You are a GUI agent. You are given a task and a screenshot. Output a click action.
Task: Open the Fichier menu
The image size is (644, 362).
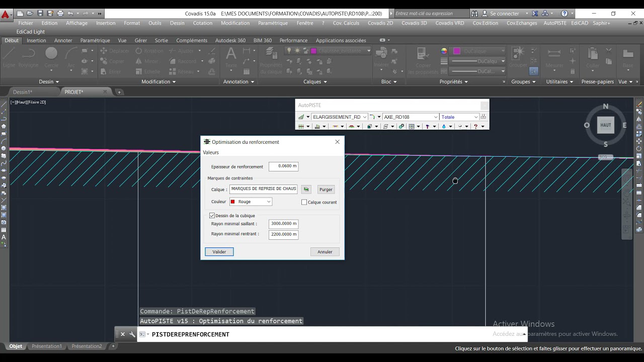(x=26, y=23)
